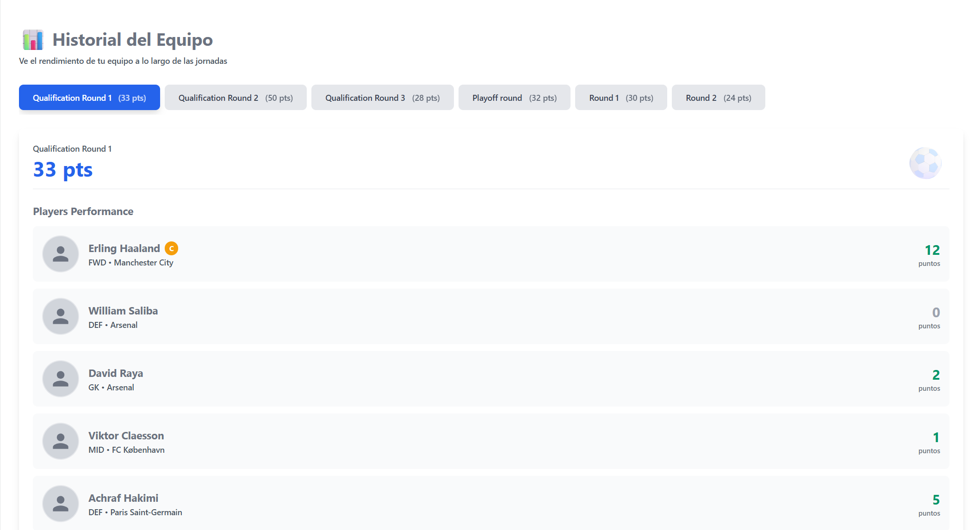
Task: Click David Raya's 2 puntos score
Action: click(935, 375)
